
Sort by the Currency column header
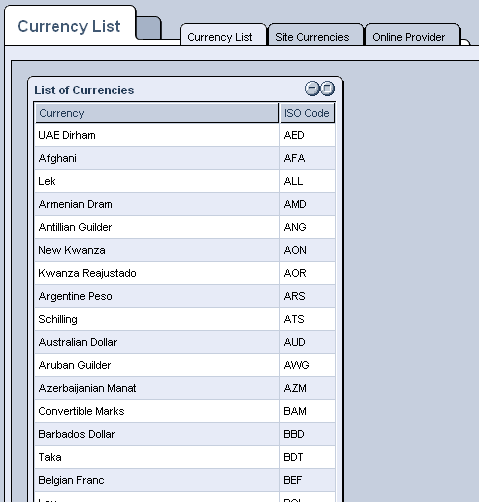[157, 113]
